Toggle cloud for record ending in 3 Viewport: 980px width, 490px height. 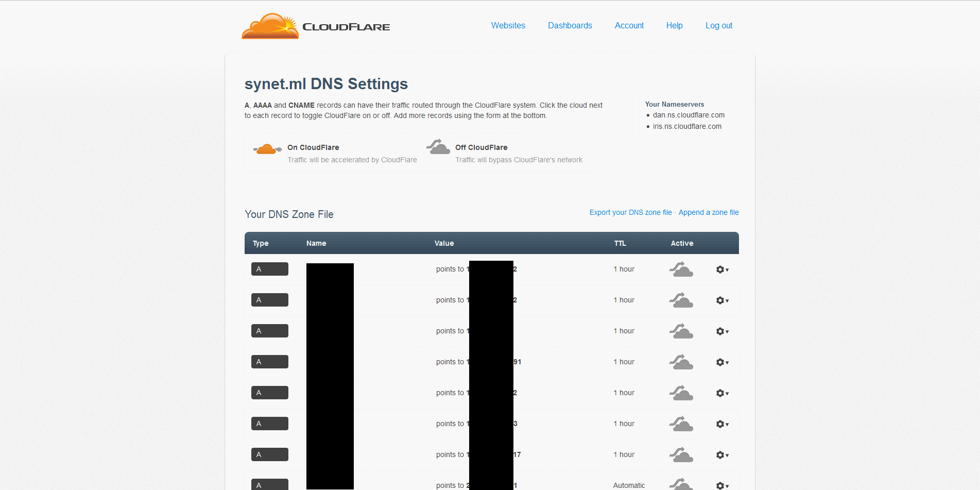point(681,424)
